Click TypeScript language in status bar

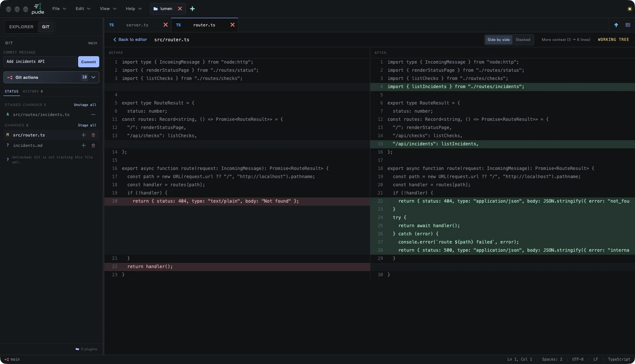point(619,360)
